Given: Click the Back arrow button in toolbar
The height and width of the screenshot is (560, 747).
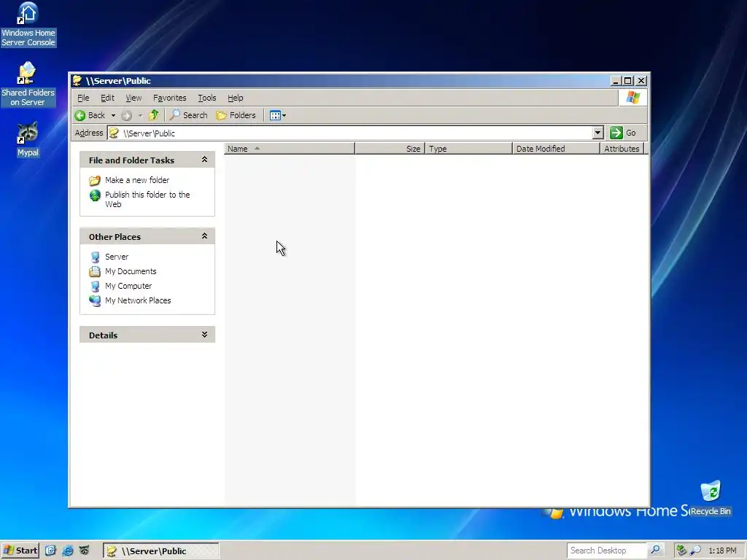Looking at the screenshot, I should (x=90, y=115).
